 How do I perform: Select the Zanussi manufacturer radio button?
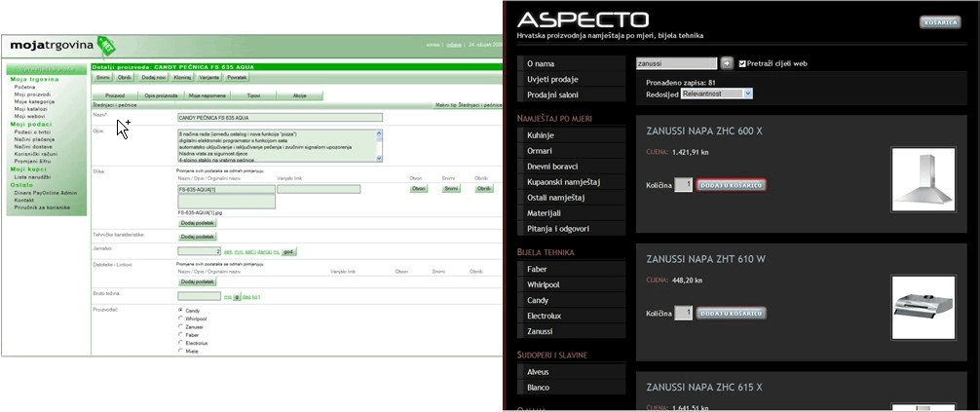pyautogui.click(x=180, y=326)
